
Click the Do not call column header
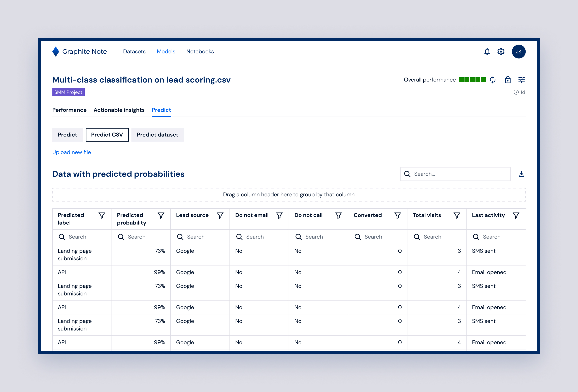point(308,215)
